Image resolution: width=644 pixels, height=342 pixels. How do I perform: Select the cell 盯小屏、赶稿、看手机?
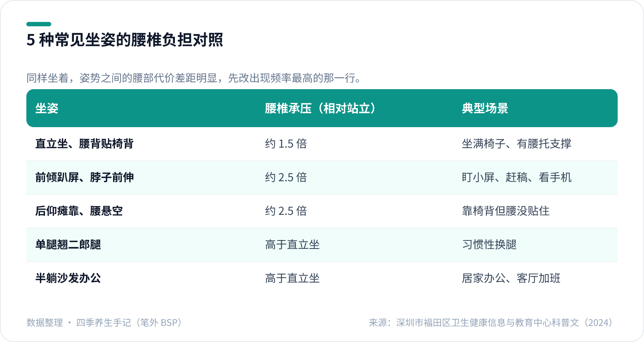[x=516, y=177]
